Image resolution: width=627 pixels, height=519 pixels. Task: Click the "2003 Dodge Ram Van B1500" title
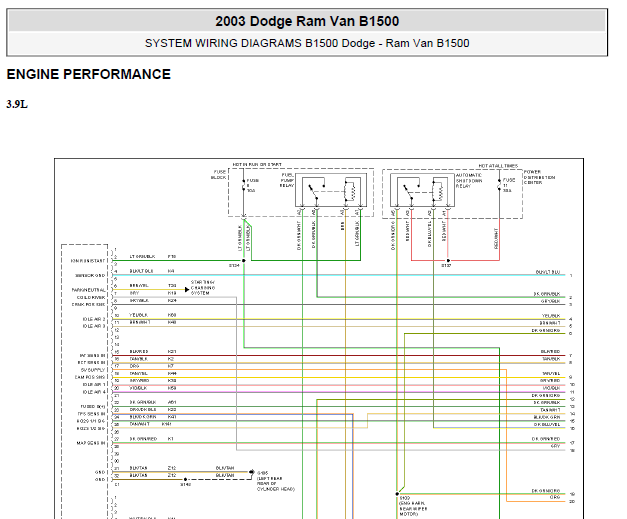click(x=307, y=21)
